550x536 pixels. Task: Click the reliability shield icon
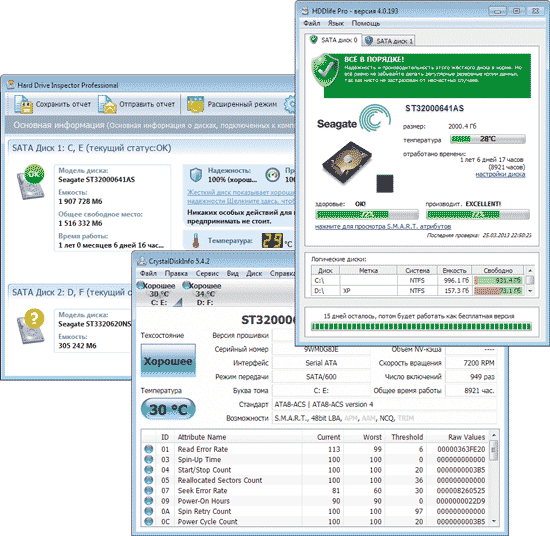click(196, 175)
